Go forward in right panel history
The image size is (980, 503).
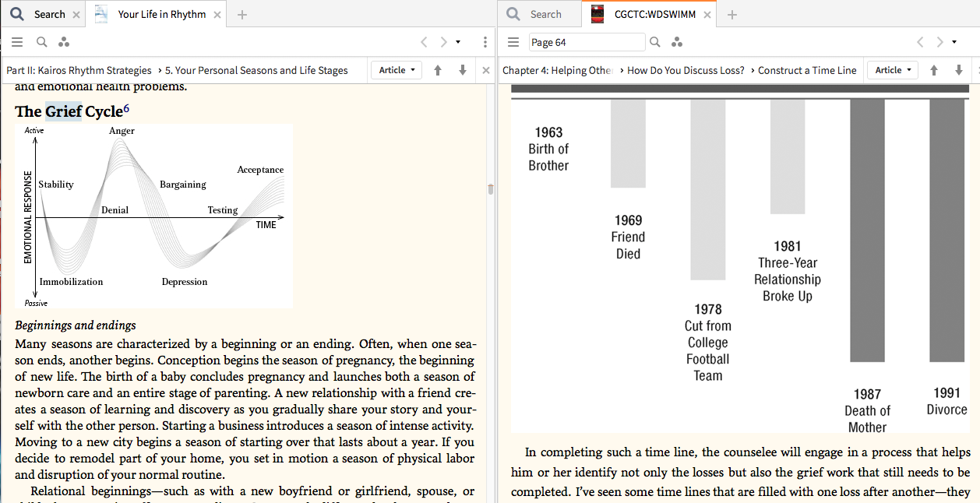point(940,42)
